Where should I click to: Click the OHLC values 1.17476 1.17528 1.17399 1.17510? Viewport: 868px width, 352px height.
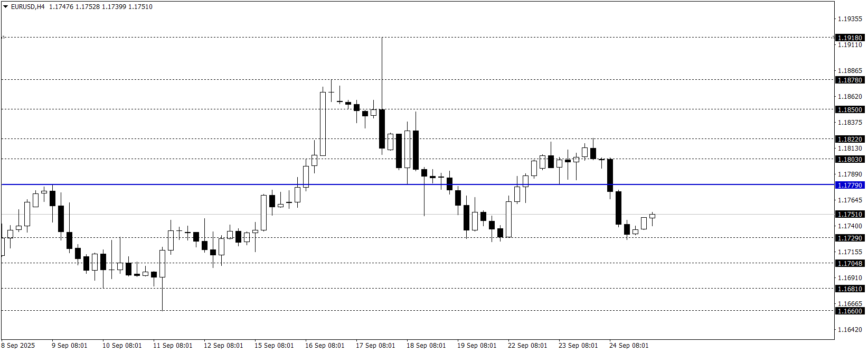[x=101, y=7]
